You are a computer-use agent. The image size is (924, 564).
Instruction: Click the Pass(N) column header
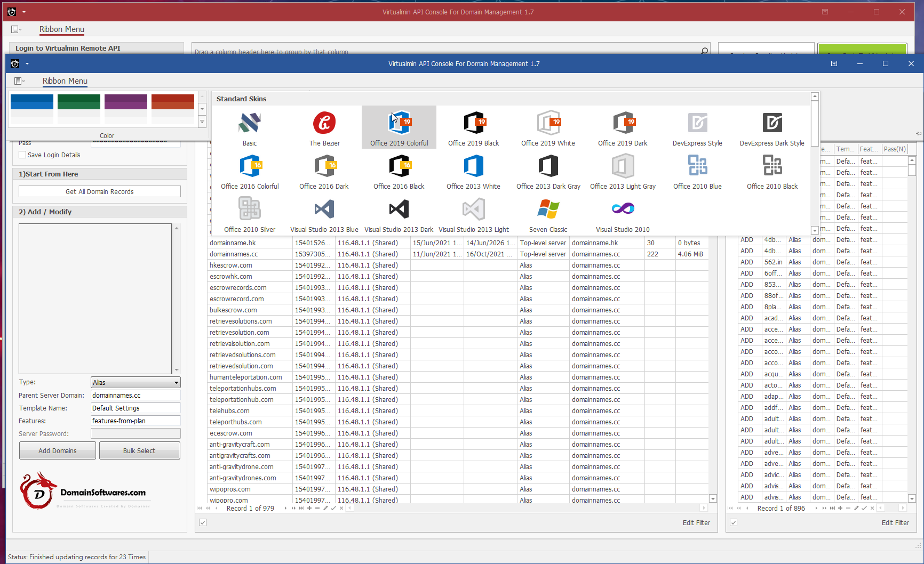895,149
